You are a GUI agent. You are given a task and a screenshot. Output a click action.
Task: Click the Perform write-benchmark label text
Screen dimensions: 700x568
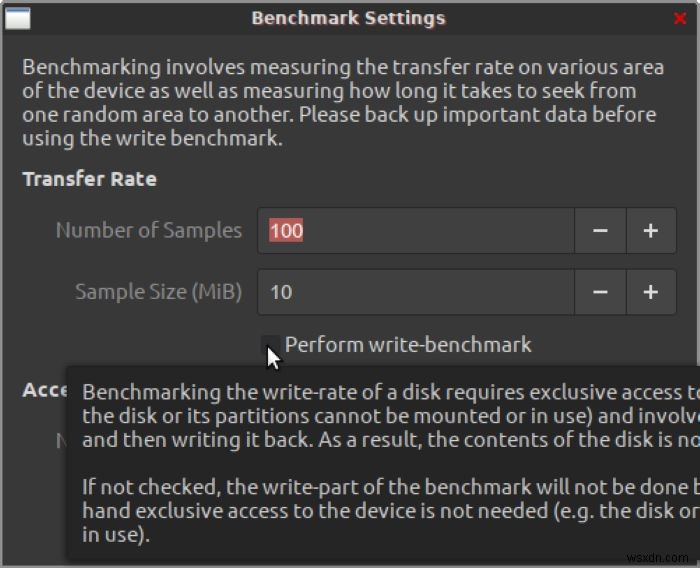pyautogui.click(x=408, y=345)
